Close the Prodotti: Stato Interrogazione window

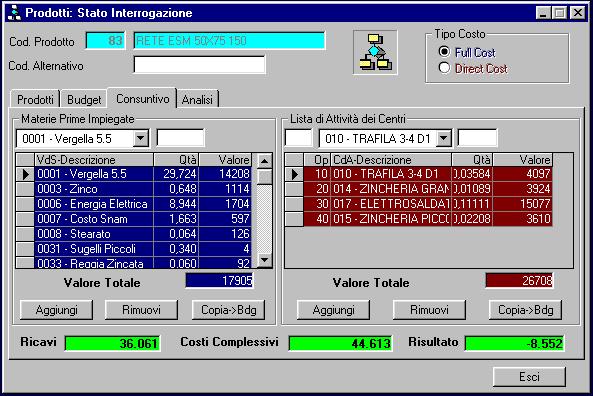(x=578, y=13)
